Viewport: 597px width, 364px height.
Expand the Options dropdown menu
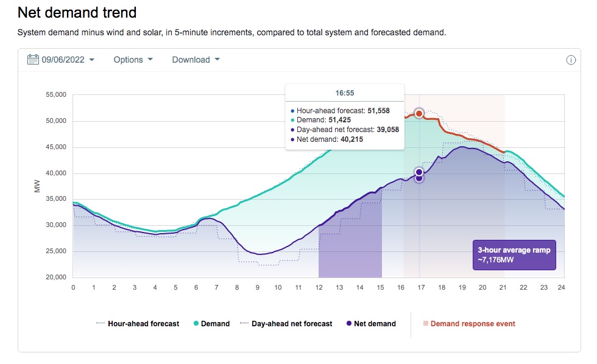133,60
